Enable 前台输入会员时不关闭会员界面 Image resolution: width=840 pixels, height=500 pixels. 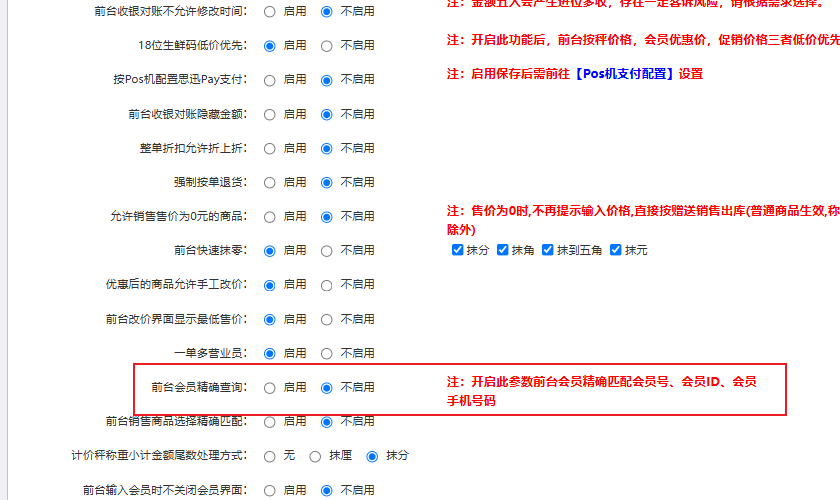tap(270, 491)
